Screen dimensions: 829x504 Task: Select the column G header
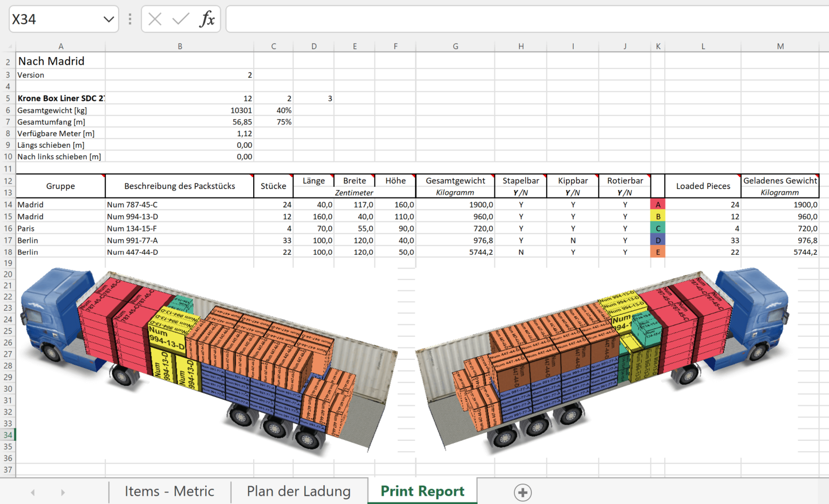click(x=455, y=46)
